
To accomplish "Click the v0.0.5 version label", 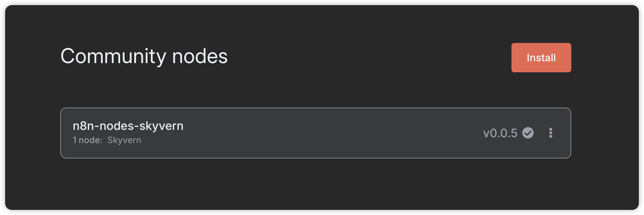I will tap(500, 133).
